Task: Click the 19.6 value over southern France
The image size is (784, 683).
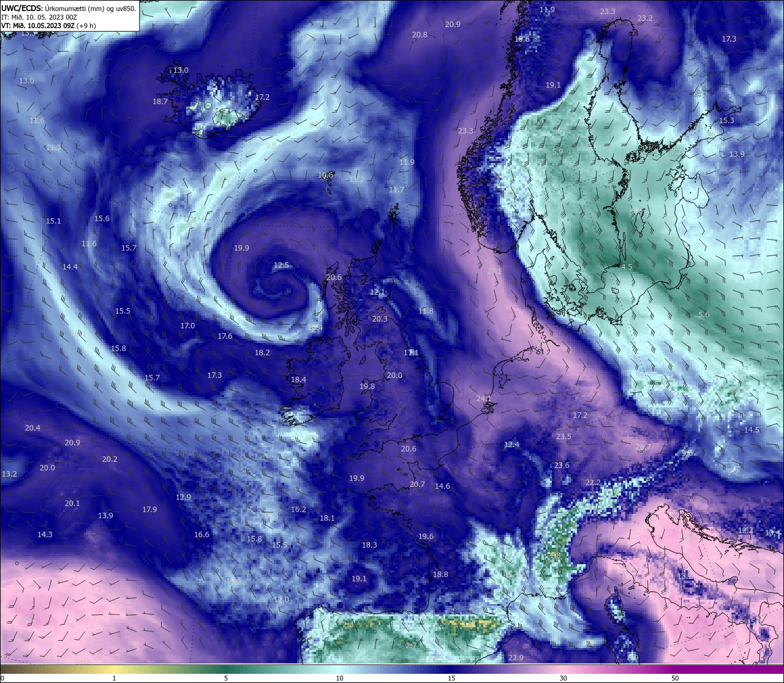Action: pyautogui.click(x=426, y=537)
